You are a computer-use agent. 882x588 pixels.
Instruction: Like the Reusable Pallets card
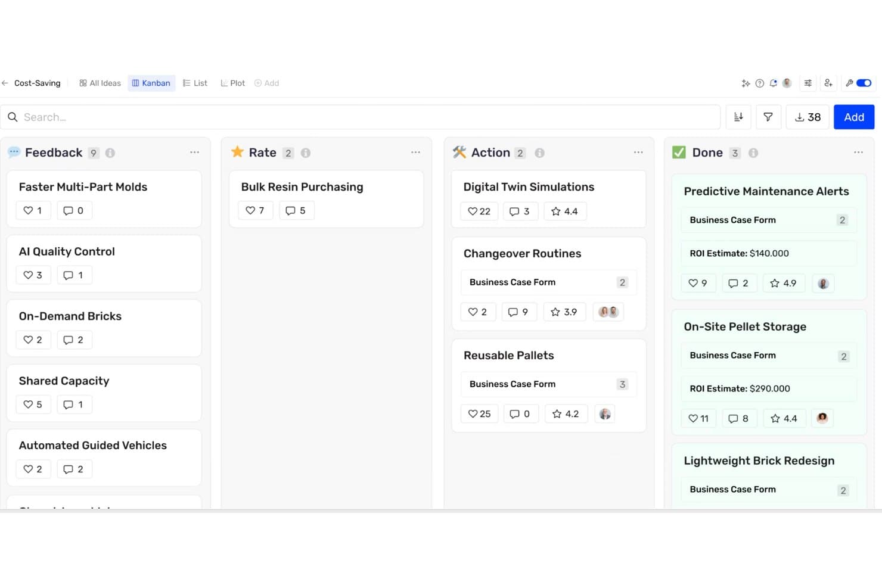pyautogui.click(x=479, y=414)
